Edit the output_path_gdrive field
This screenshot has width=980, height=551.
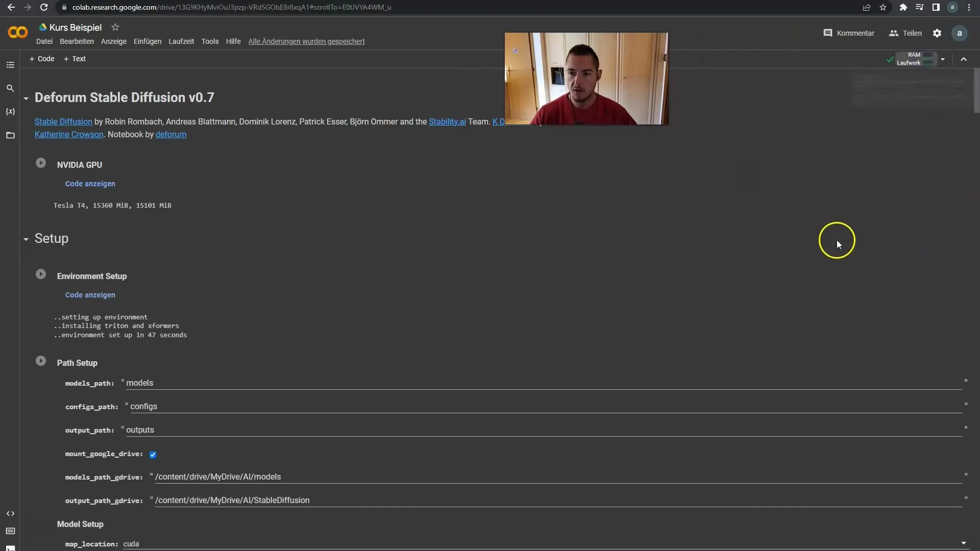558,500
